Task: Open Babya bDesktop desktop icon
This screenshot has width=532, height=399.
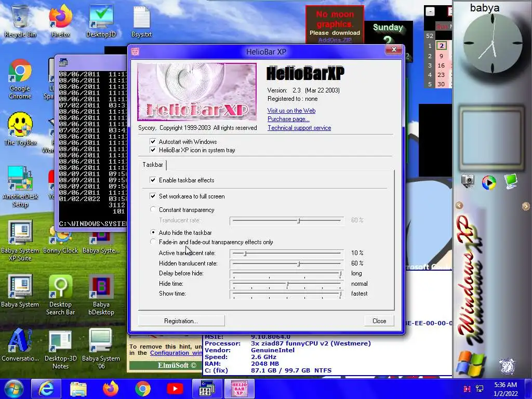Action: pos(101,295)
